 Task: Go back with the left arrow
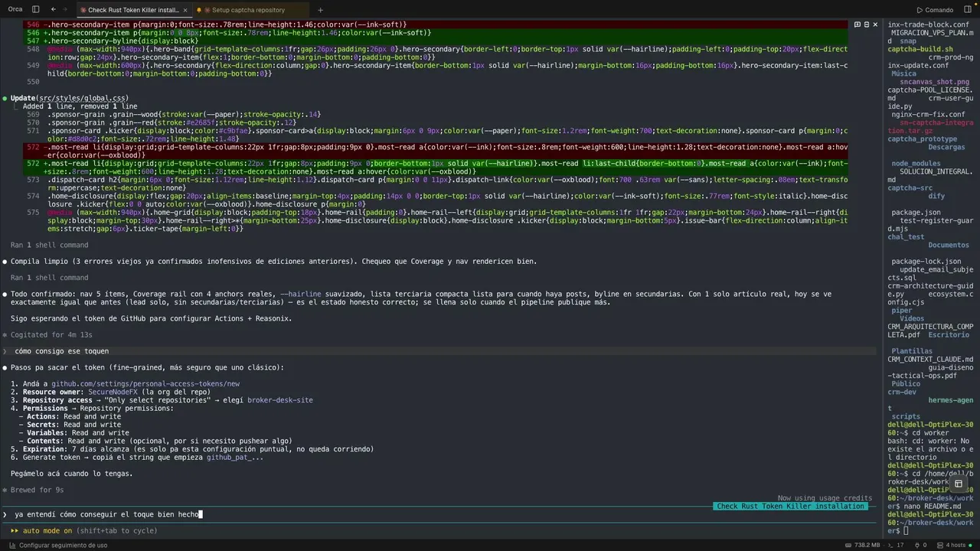tap(53, 10)
